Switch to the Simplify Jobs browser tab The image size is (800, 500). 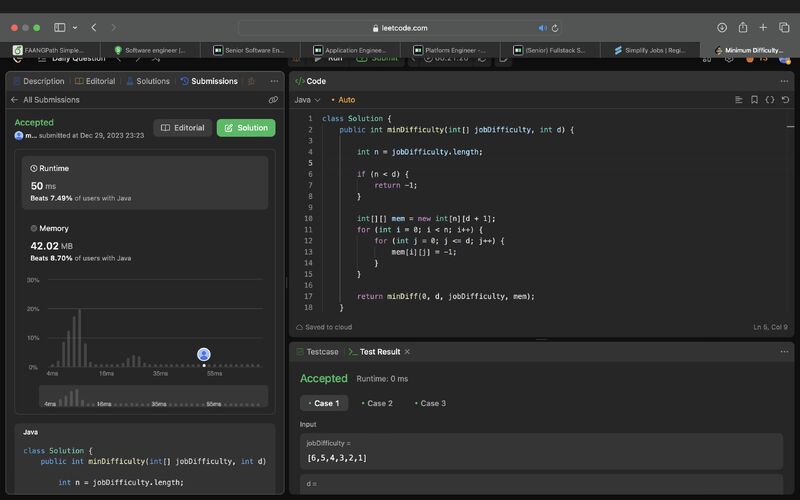(650, 50)
